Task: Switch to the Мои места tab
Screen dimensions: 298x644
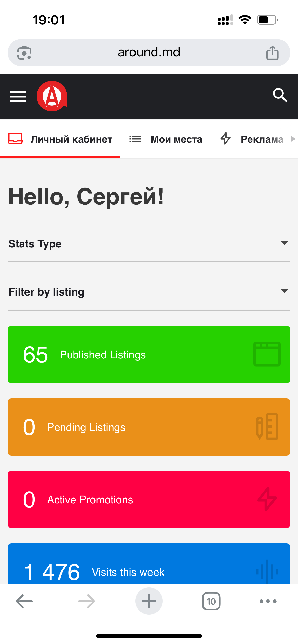Action: click(x=166, y=139)
